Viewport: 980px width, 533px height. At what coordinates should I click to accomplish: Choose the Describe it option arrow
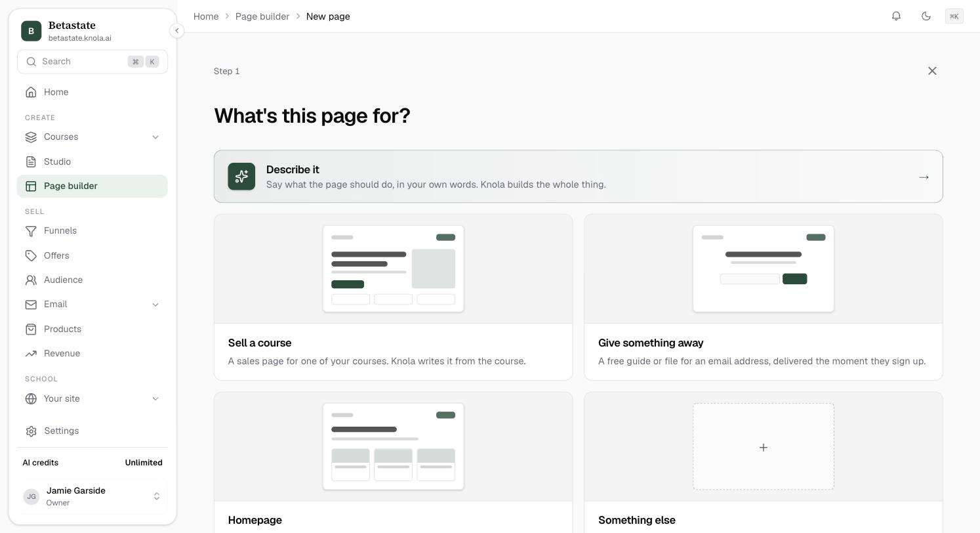924,177
